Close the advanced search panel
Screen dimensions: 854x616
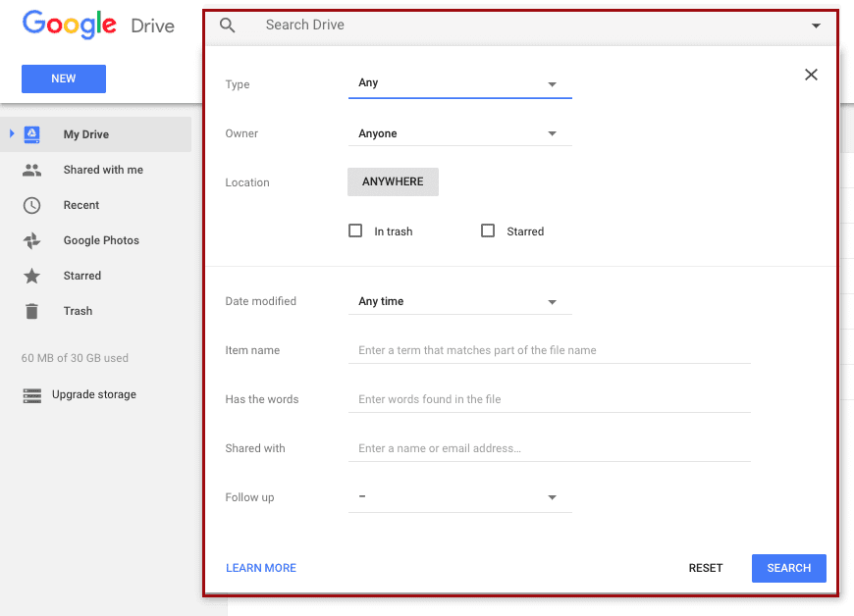click(811, 75)
